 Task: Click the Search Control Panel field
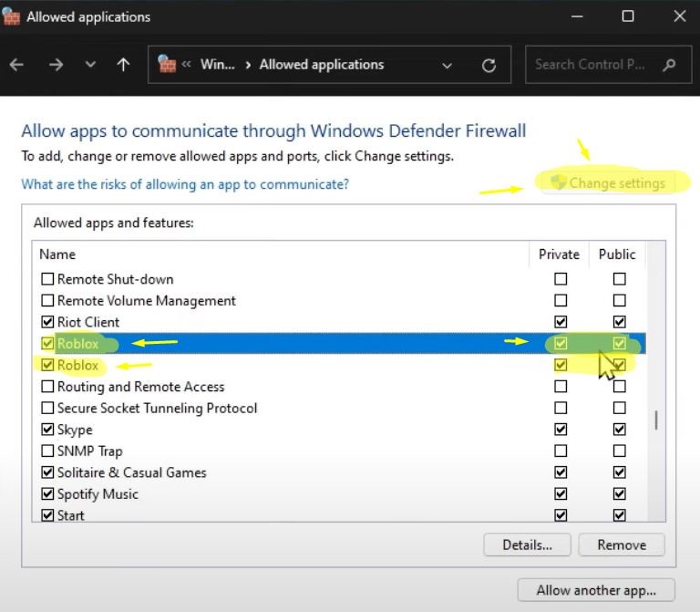608,65
